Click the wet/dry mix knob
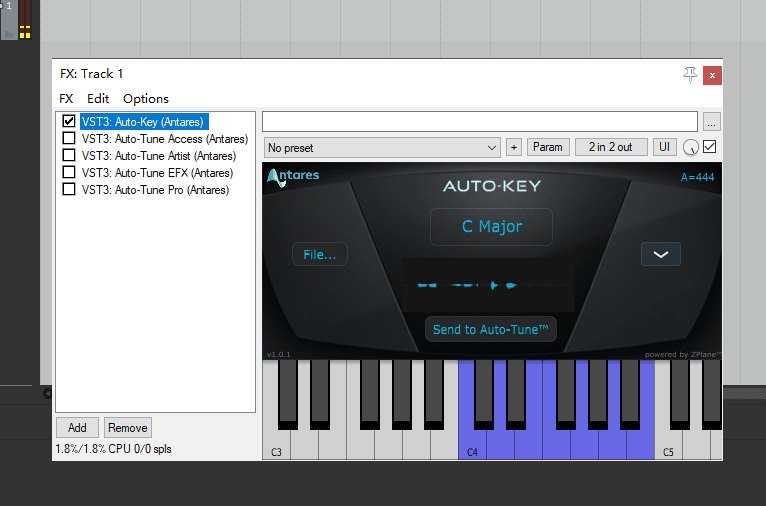 (x=690, y=147)
